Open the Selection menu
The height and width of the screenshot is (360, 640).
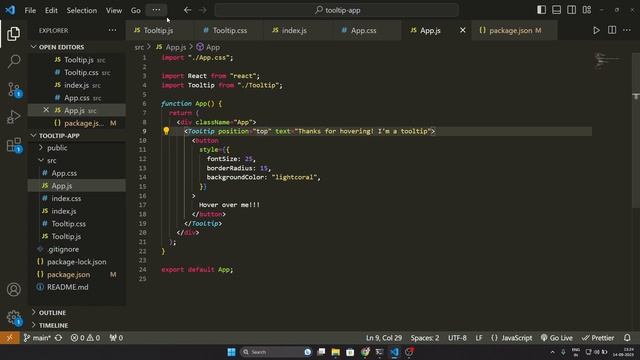point(82,10)
